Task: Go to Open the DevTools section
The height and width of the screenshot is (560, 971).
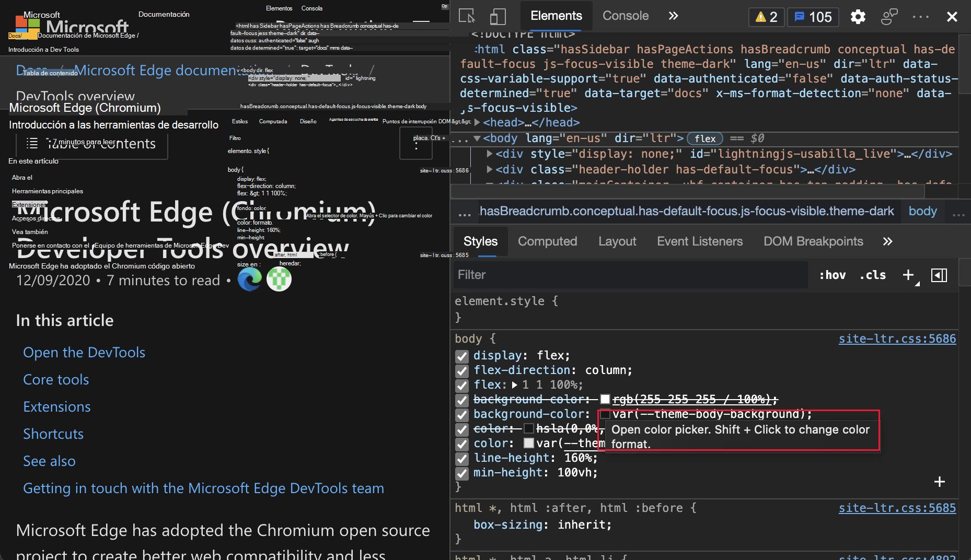Action: pos(84,353)
